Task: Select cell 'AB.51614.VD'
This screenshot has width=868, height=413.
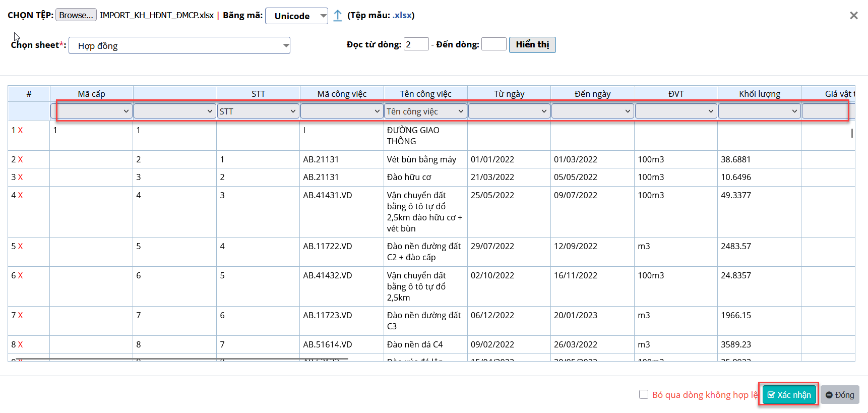Action: pos(342,344)
